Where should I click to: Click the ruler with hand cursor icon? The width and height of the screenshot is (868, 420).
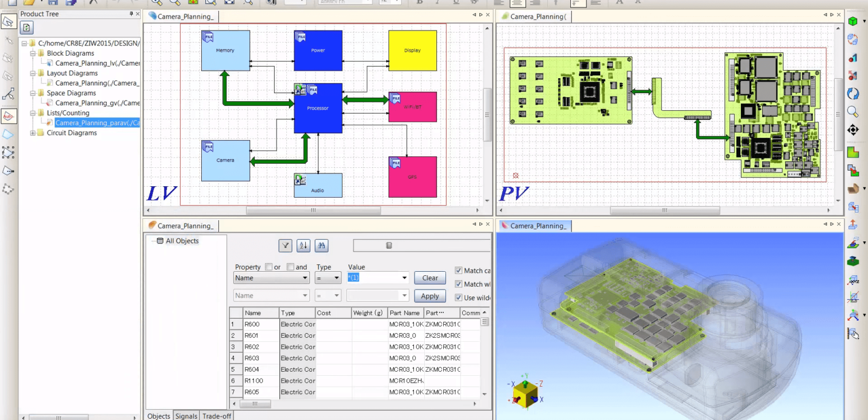tap(853, 333)
